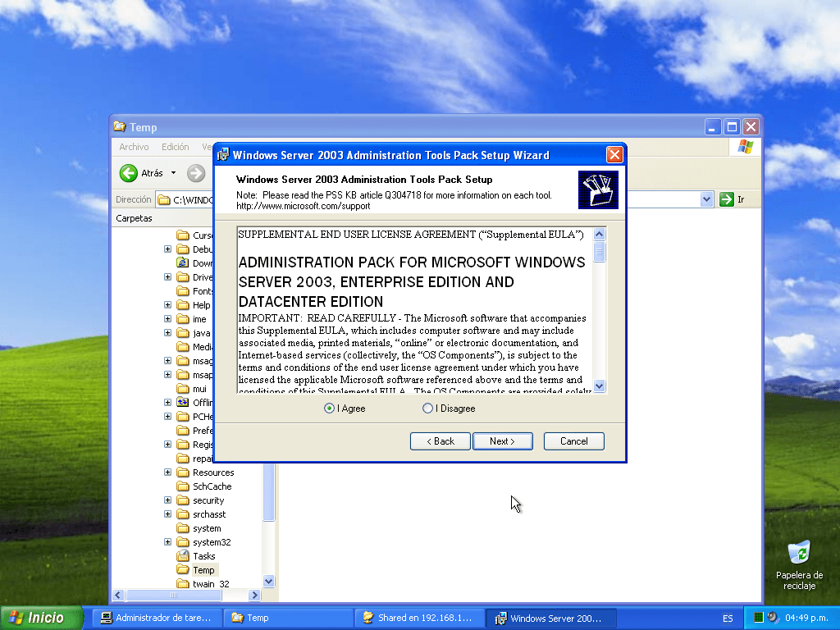Open the Dirección address bar dropdown
The width and height of the screenshot is (840, 630).
[707, 199]
